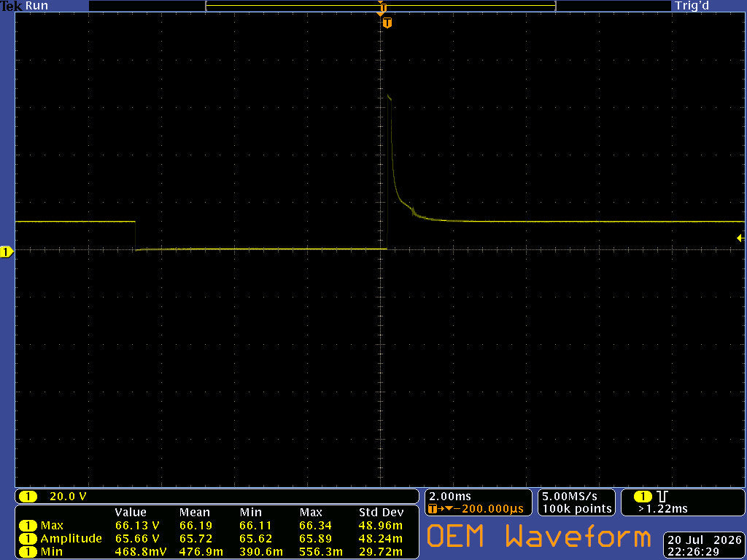Viewport: 747px width, 560px height.
Task: Select the orange trigger position T marker
Action: (x=387, y=23)
